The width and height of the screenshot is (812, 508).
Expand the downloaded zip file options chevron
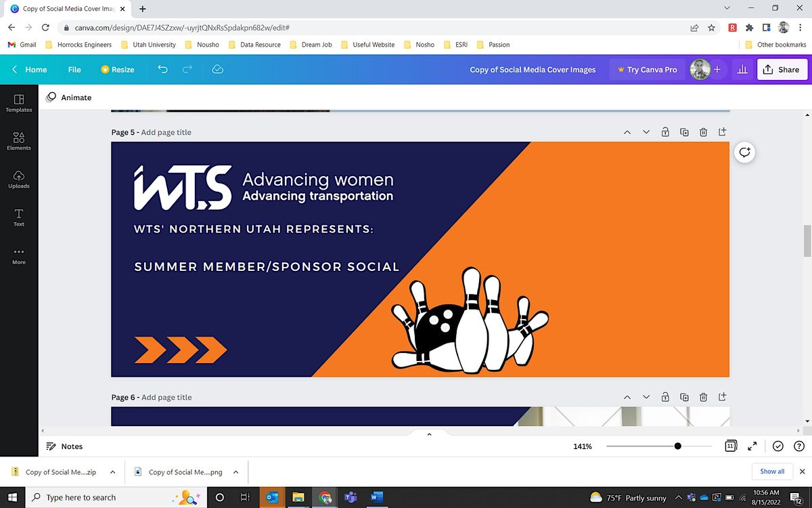coord(112,472)
